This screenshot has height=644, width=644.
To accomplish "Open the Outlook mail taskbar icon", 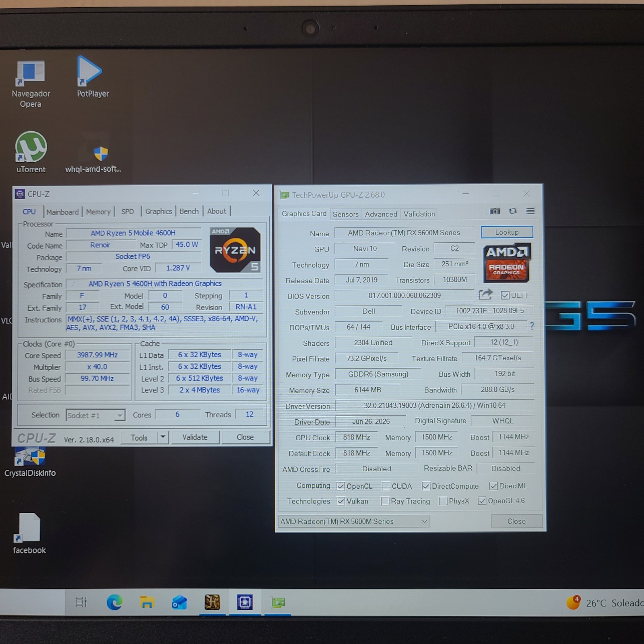I will 180,603.
